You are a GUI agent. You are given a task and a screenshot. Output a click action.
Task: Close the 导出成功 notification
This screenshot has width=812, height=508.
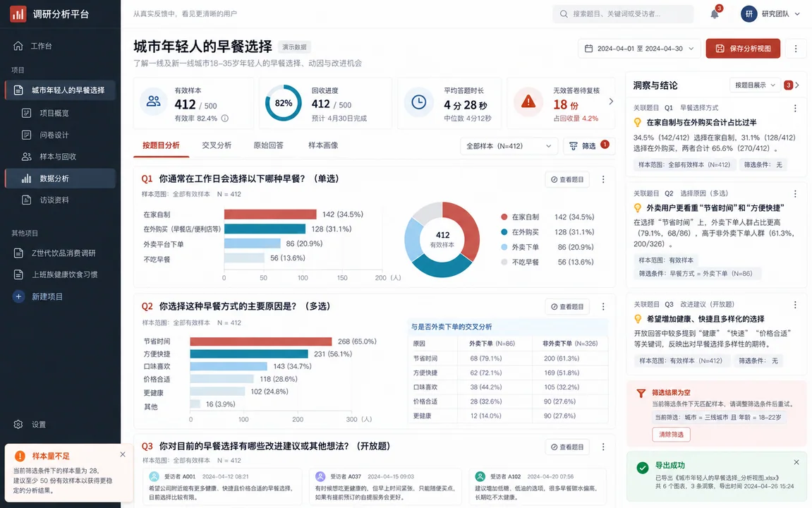click(x=796, y=462)
